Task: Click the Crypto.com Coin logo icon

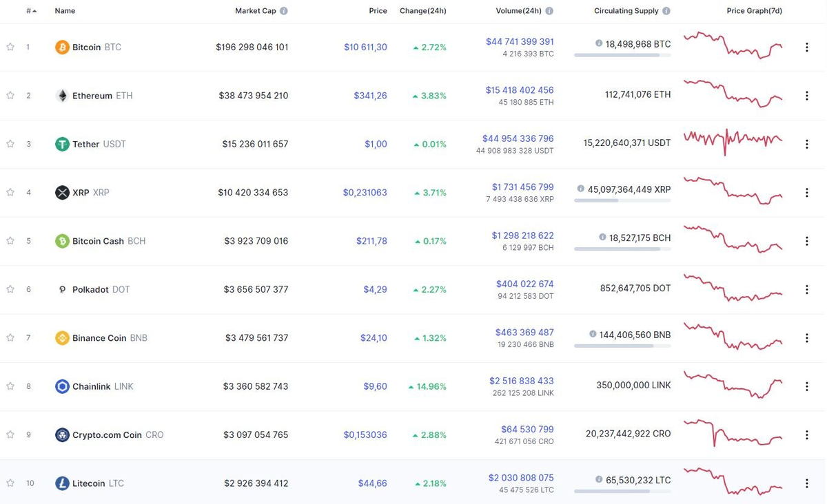Action: click(62, 434)
